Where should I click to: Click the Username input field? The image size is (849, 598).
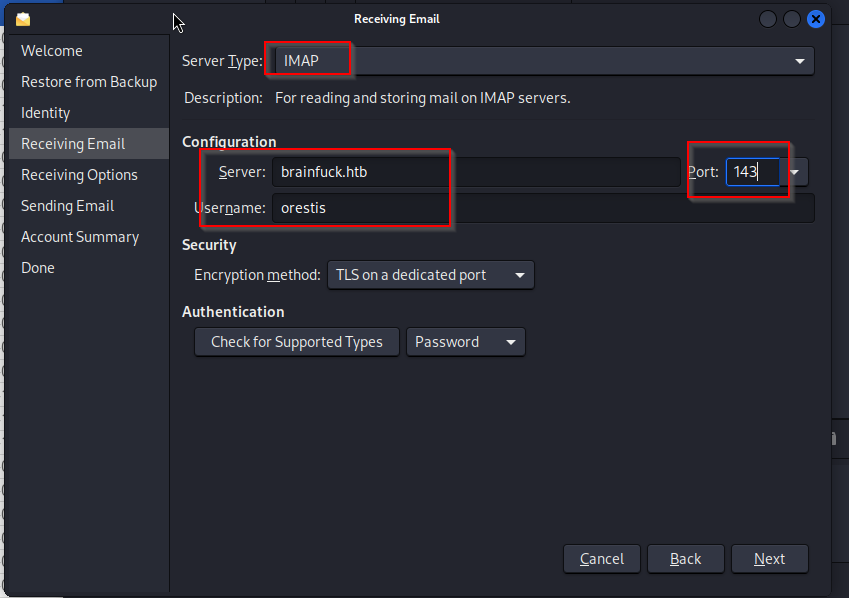(542, 208)
